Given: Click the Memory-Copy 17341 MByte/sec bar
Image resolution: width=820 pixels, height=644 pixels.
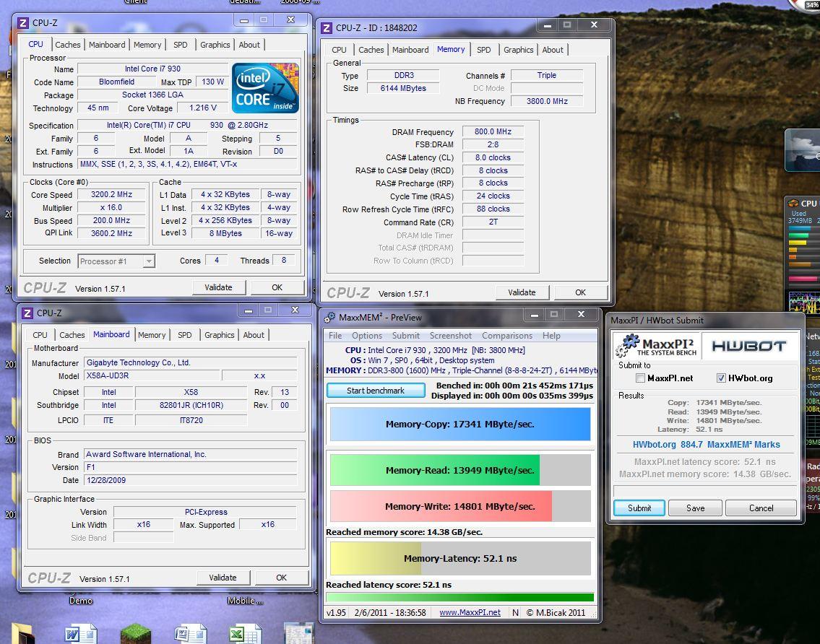Looking at the screenshot, I should 460,424.
